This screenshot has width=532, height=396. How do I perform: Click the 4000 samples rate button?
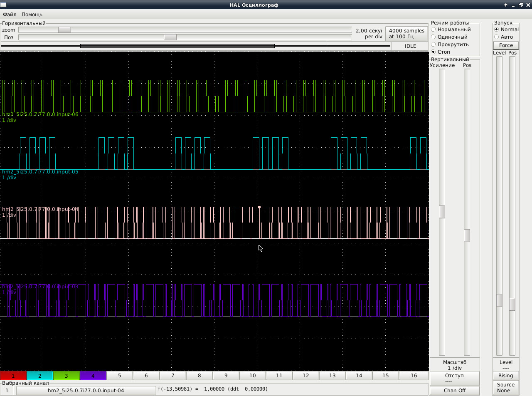(x=406, y=34)
